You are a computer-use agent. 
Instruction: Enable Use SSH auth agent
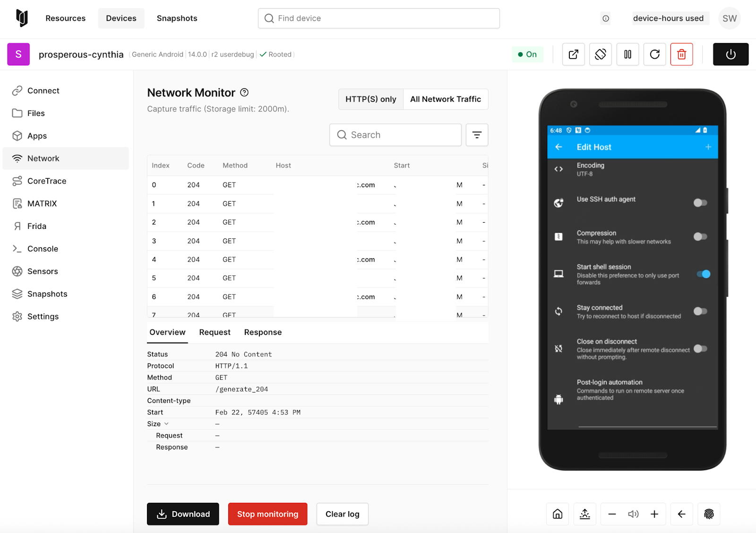click(x=701, y=202)
